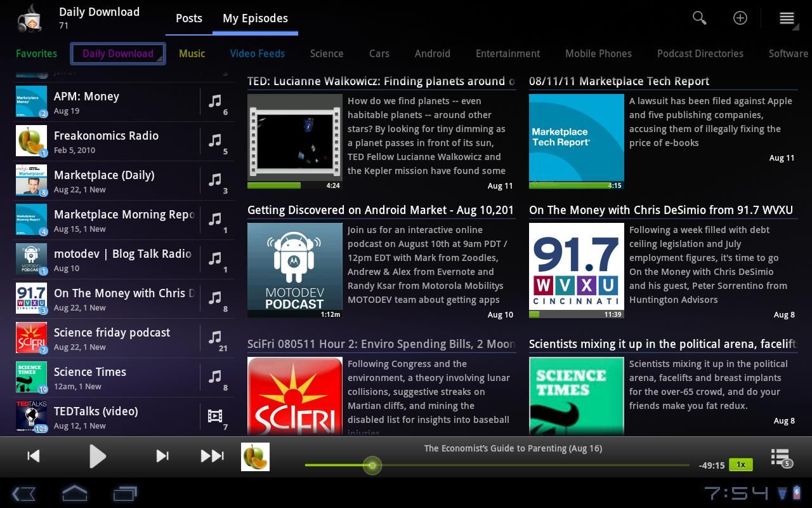
Task: Open the Podcast Directories category
Action: click(700, 53)
